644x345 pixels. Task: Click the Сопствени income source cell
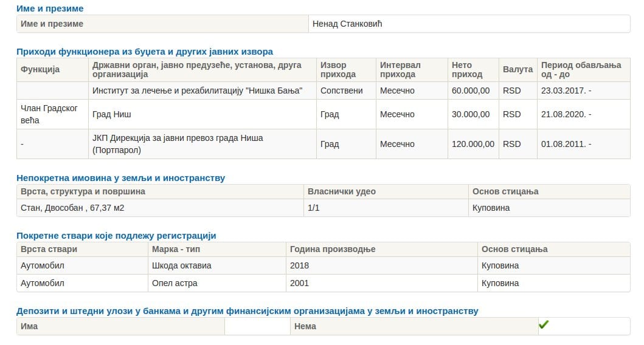coord(341,91)
